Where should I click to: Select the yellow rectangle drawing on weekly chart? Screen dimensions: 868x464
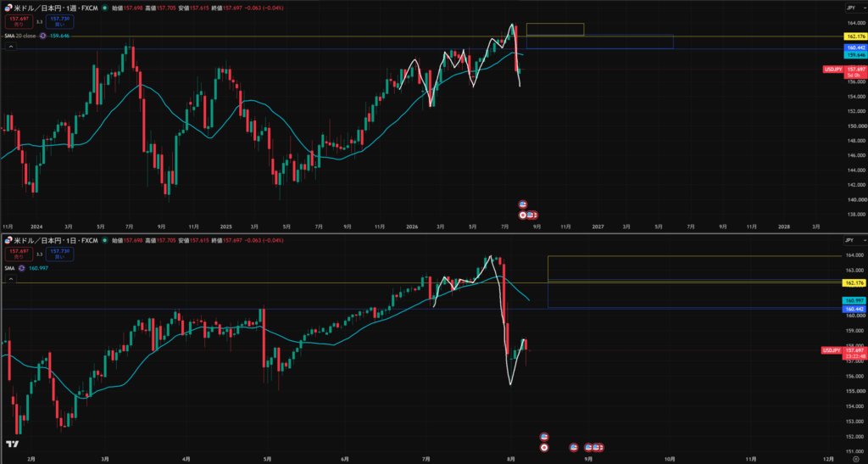click(x=554, y=30)
